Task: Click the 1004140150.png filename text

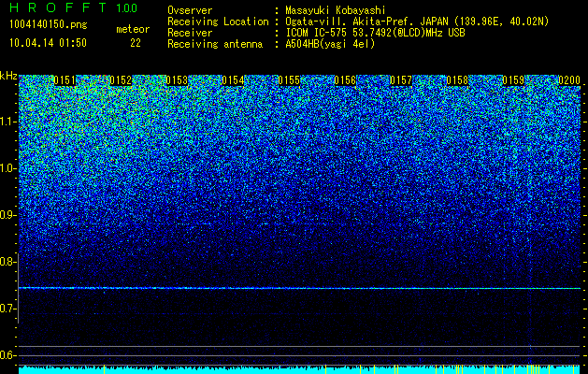Action: pyautogui.click(x=49, y=24)
